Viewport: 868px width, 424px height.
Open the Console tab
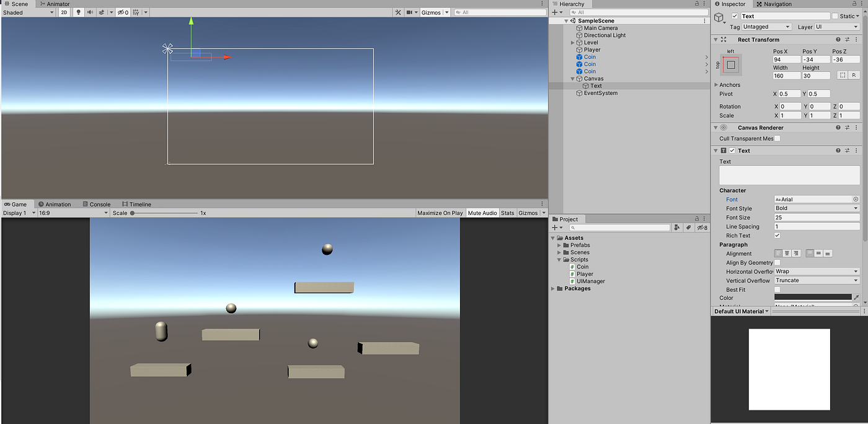(x=97, y=204)
